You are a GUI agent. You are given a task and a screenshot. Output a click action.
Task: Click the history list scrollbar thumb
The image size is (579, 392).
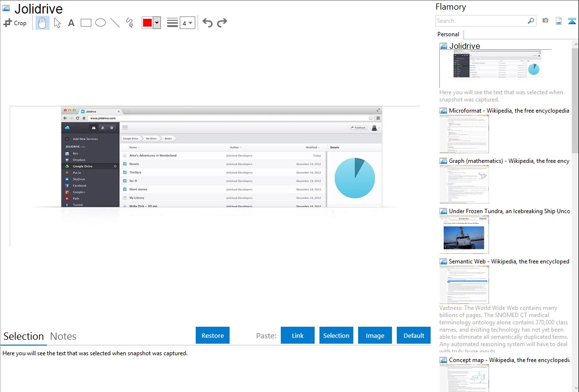pos(575,100)
